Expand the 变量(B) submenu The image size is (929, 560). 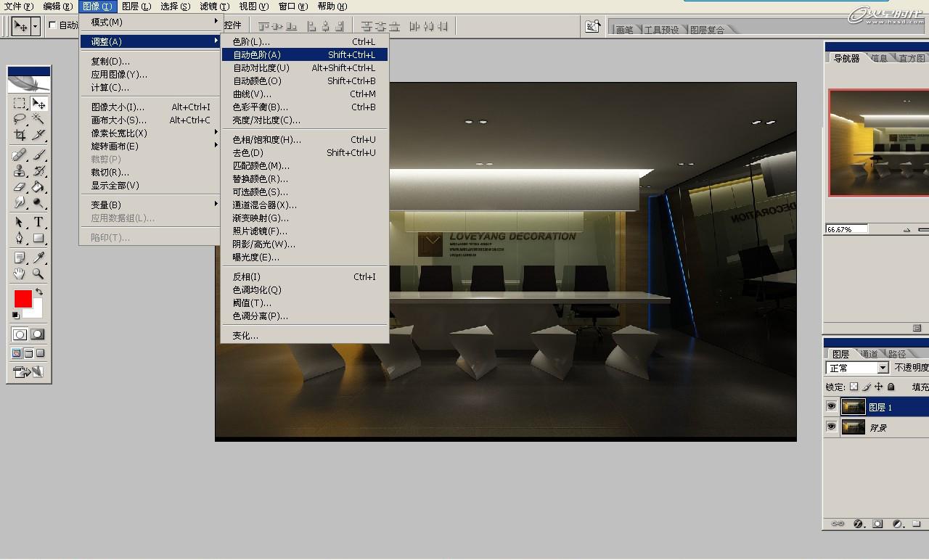(150, 205)
